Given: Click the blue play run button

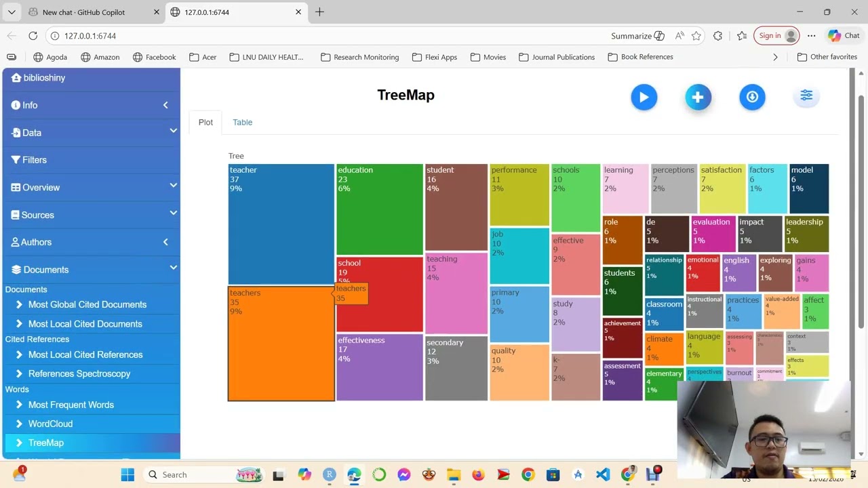Looking at the screenshot, I should [x=644, y=97].
